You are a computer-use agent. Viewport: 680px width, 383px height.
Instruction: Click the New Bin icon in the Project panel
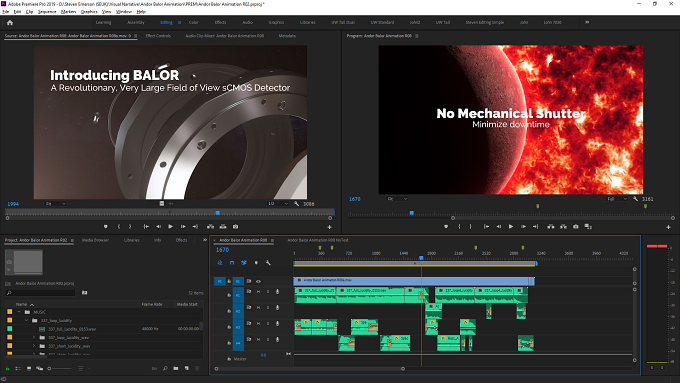[176, 368]
